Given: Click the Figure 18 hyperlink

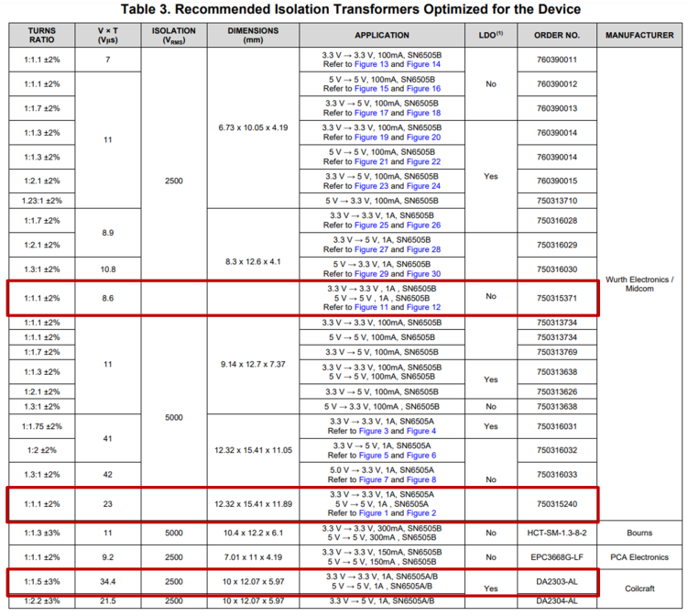Looking at the screenshot, I should coord(423,113).
